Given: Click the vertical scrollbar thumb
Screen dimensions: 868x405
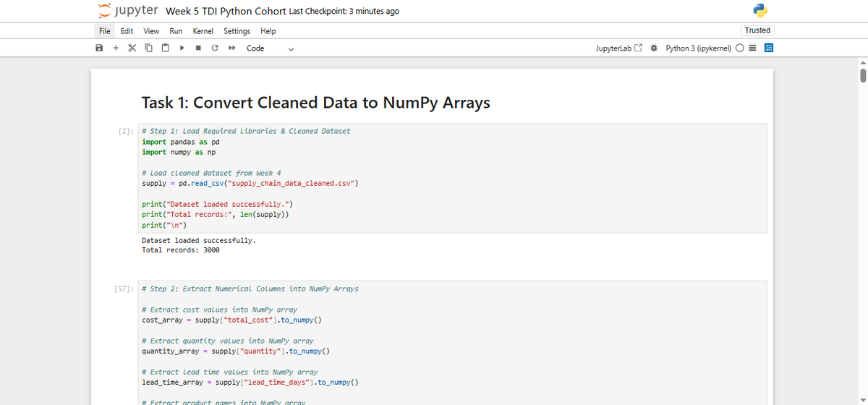Looking at the screenshot, I should [x=862, y=76].
